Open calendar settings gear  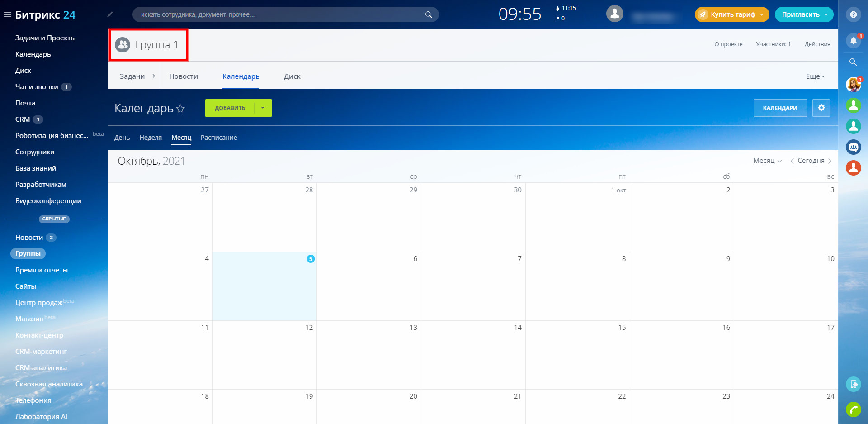(821, 108)
